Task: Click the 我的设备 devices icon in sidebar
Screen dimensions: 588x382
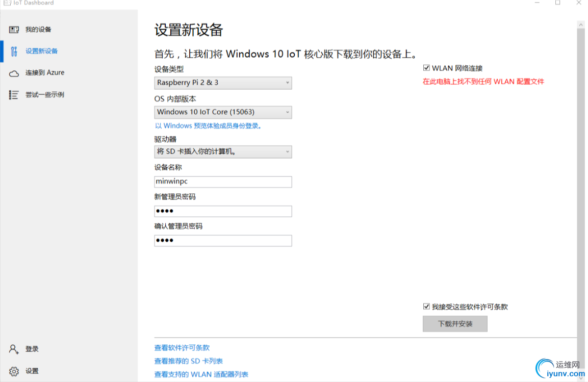Action: pos(14,30)
